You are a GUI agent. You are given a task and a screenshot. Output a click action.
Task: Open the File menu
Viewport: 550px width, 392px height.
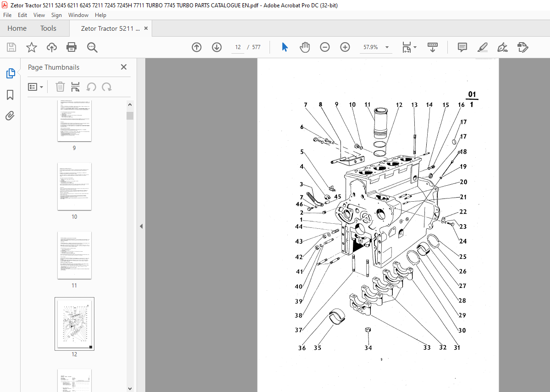point(7,15)
